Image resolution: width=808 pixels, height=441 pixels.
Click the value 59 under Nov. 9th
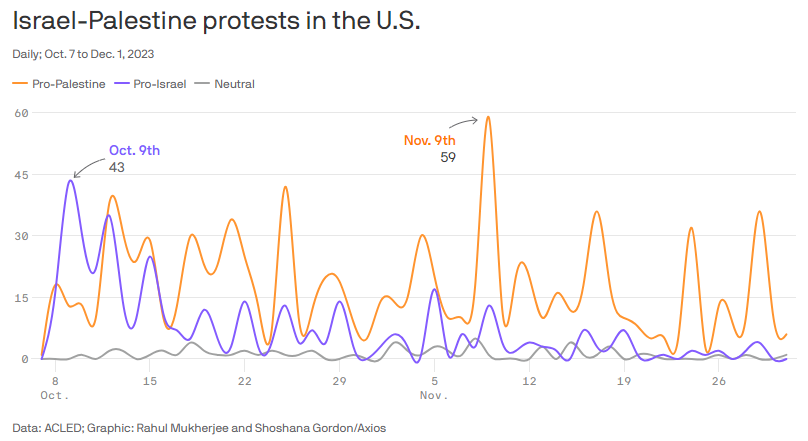pyautogui.click(x=448, y=157)
